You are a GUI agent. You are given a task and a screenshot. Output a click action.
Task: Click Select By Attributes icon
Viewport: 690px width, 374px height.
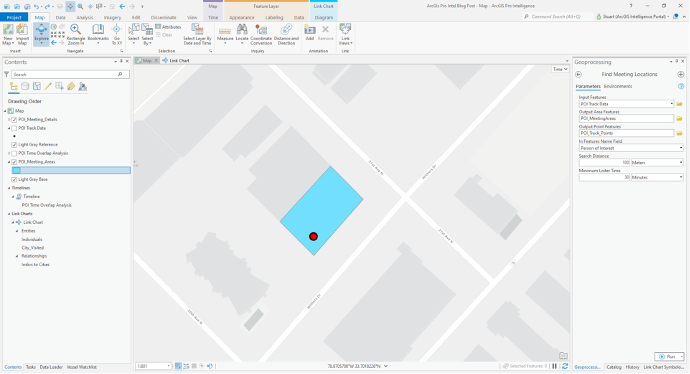(147, 30)
